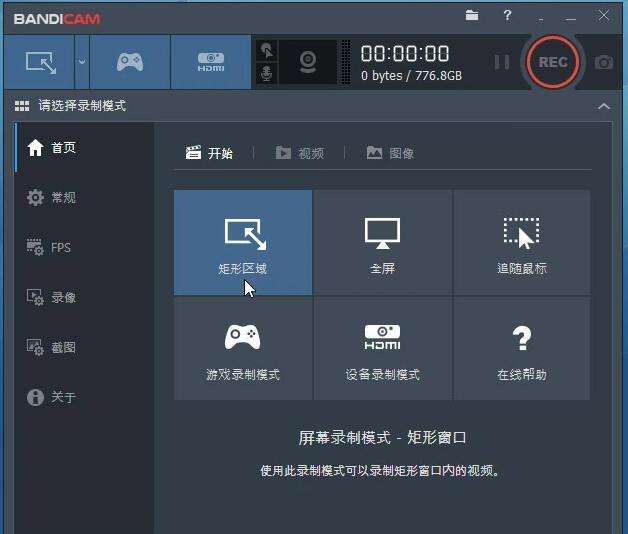The image size is (628, 534).
Task: Start recording with the REC button
Action: [553, 62]
